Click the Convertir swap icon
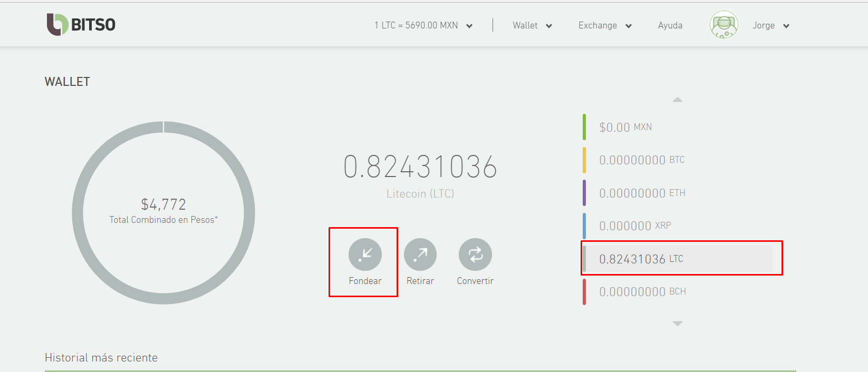Viewport: 868px width, 372px height. [x=475, y=254]
